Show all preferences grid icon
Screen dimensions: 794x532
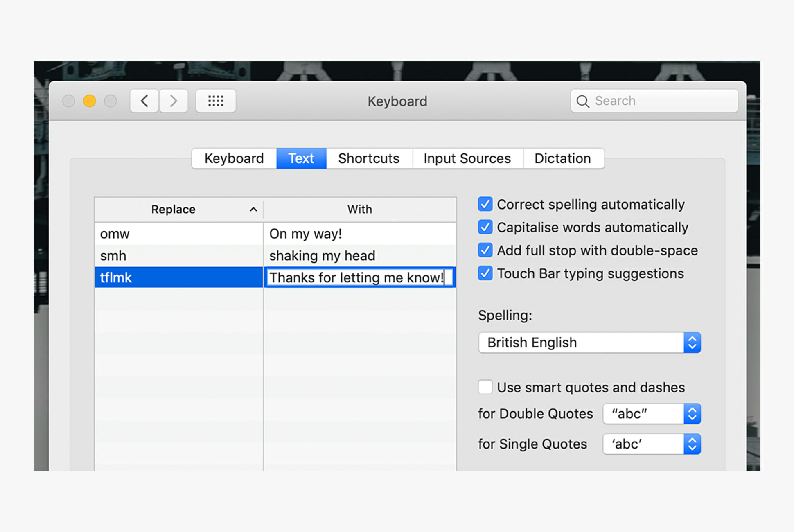coord(216,101)
